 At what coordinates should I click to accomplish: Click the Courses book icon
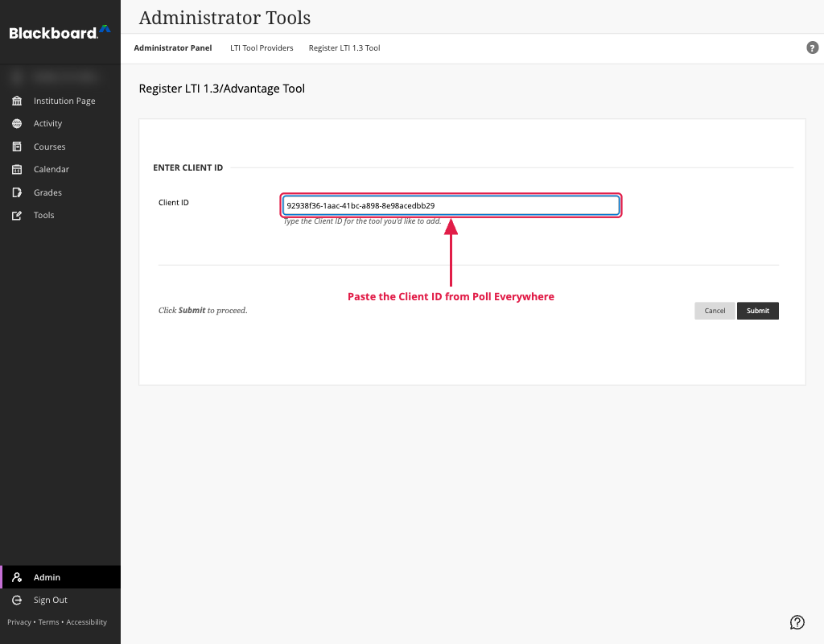[17, 147]
